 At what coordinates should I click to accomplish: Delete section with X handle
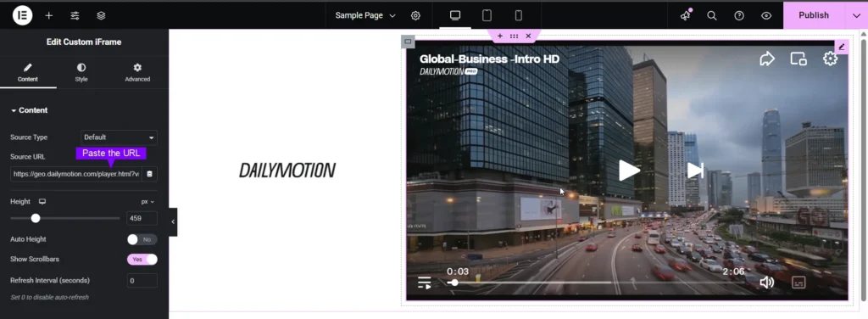pos(528,36)
